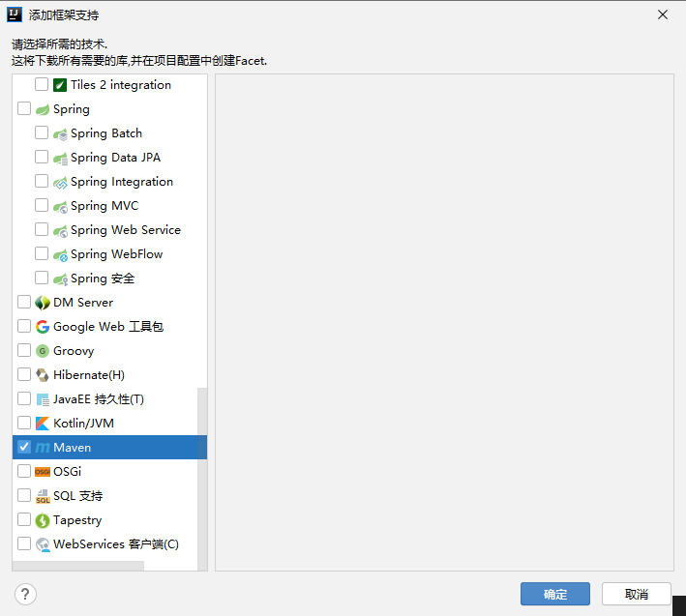The width and height of the screenshot is (686, 616).
Task: Check the JavaEE 持久性(T) checkbox
Action: tap(24, 398)
